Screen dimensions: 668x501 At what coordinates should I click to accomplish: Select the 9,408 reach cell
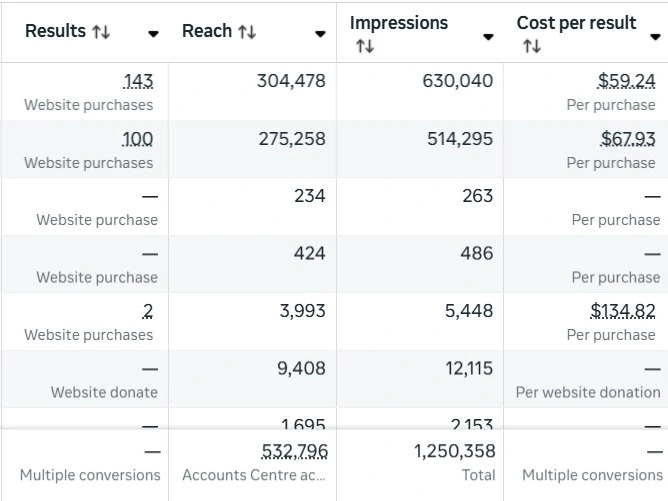click(x=301, y=369)
